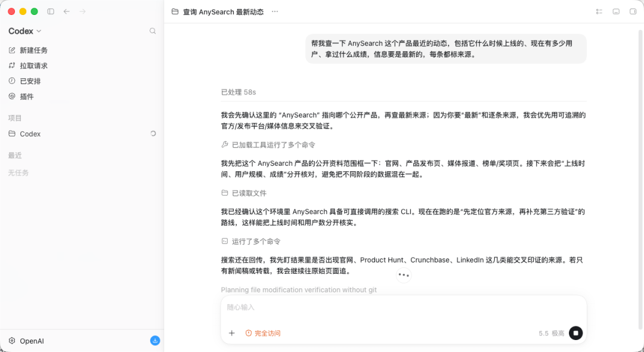The image size is (644, 352).
Task: Go forward with the right arrow
Action: click(82, 11)
